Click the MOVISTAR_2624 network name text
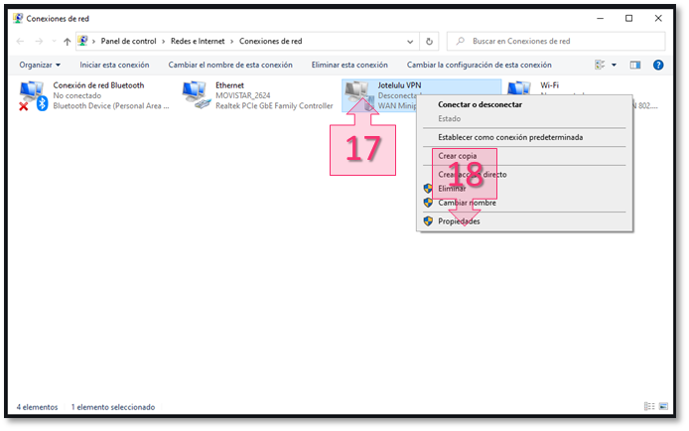 tap(243, 95)
